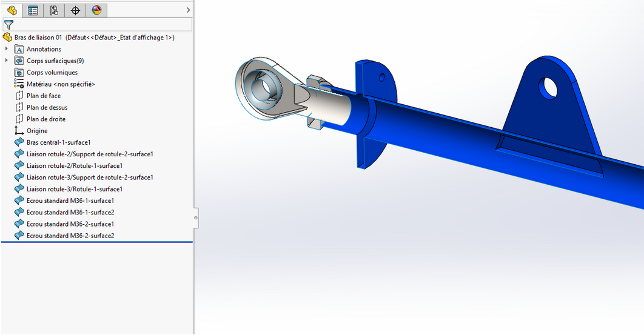Select Liaison rotule-3/Rotule-1-surface1 name
The image size is (644, 335).
(75, 189)
